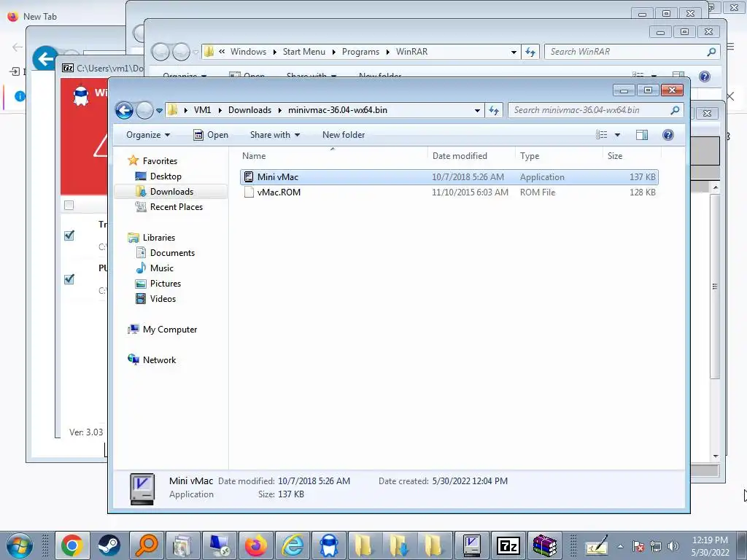This screenshot has height=560, width=747.
Task: Change your view icon in toolbar
Action: pyautogui.click(x=602, y=135)
